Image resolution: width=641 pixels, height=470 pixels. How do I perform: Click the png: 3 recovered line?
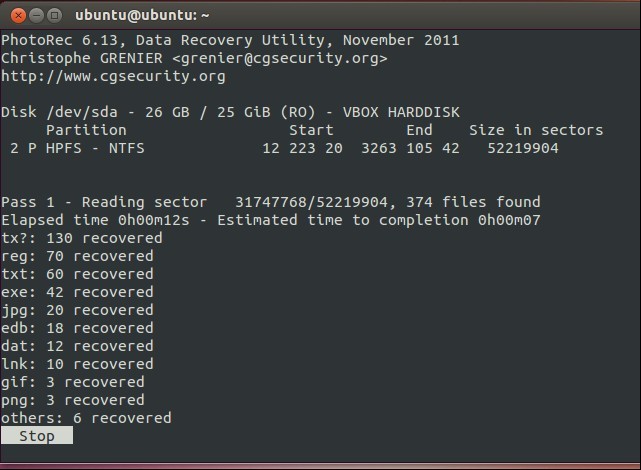[x=73, y=400]
